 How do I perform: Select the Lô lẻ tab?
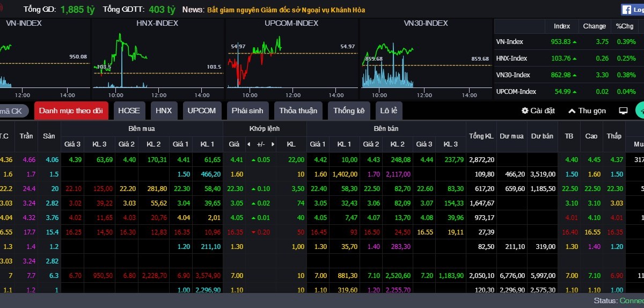tap(389, 111)
